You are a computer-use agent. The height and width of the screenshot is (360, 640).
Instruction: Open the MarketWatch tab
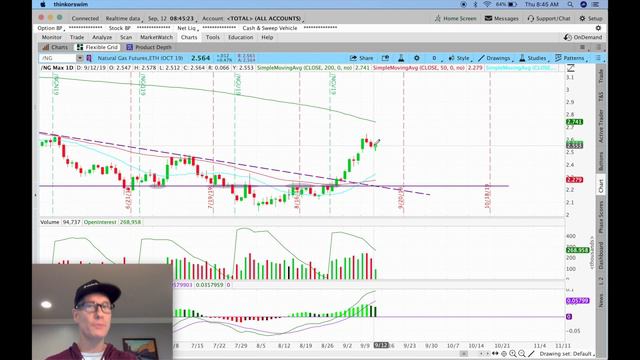click(x=156, y=37)
